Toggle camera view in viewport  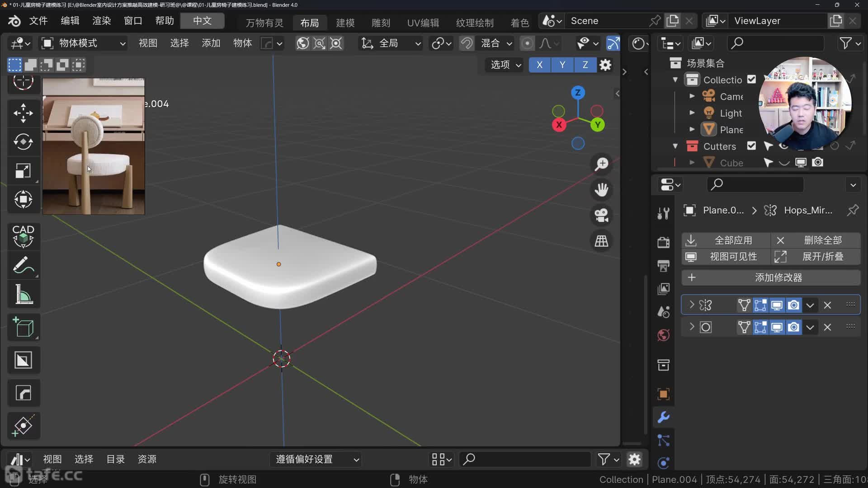coord(601,215)
